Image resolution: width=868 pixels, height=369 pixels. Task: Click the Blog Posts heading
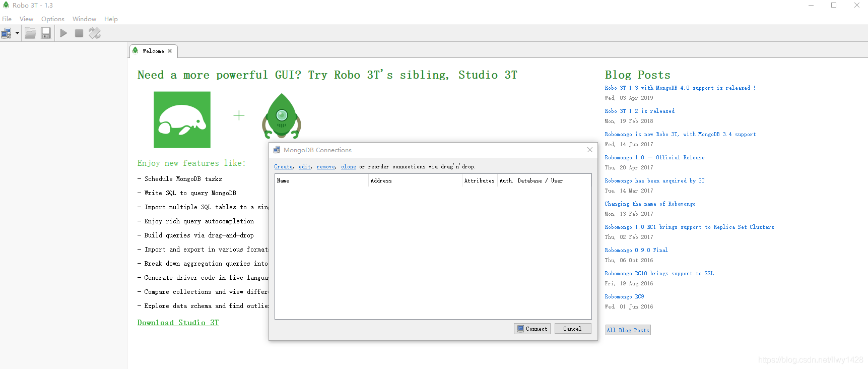(x=637, y=75)
